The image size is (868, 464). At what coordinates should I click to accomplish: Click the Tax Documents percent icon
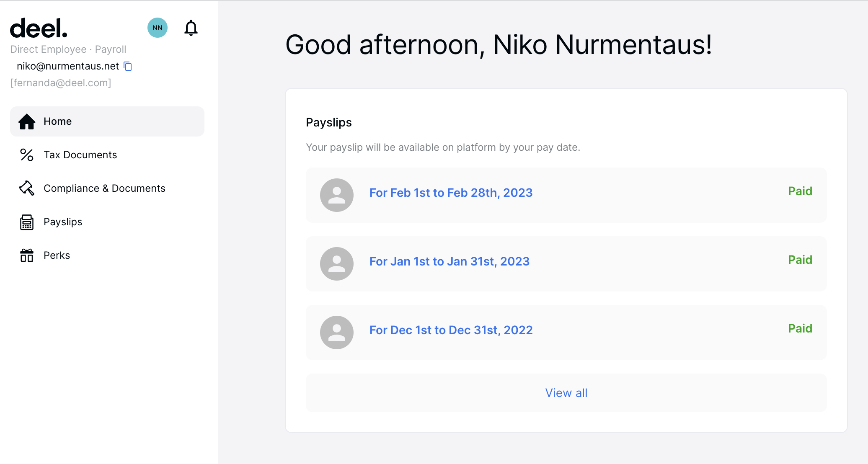click(27, 155)
